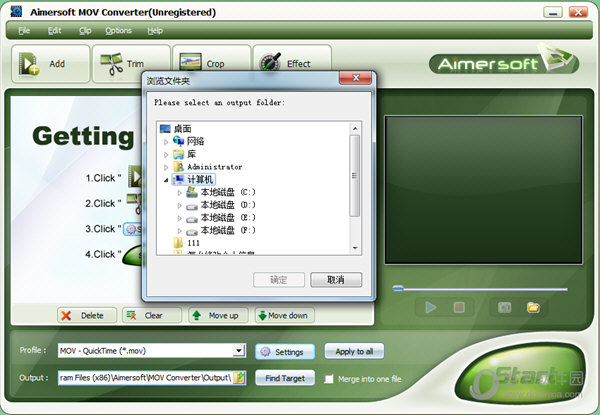Viewport: 600px width, 415px height.
Task: Click the app icon in title bar
Action: (16, 11)
